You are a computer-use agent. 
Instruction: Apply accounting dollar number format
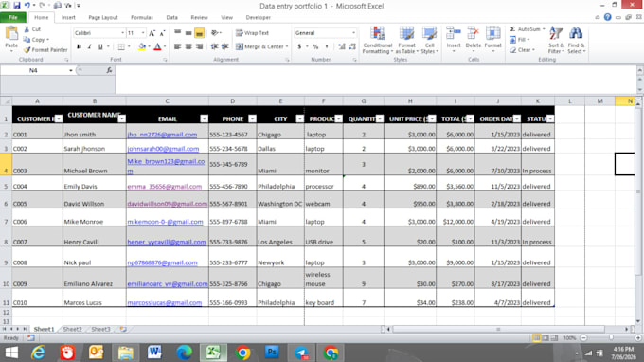pos(299,46)
